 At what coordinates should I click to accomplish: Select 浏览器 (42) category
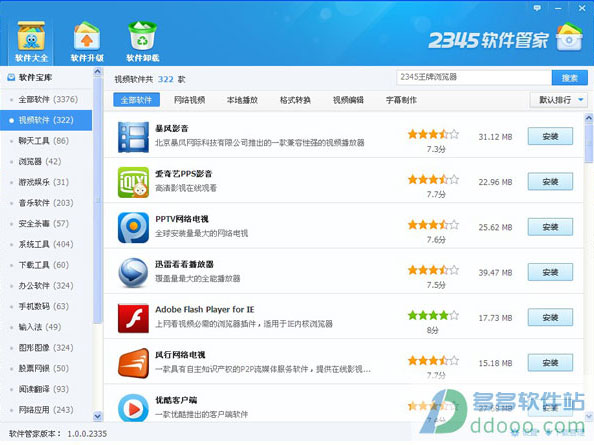pos(46,162)
